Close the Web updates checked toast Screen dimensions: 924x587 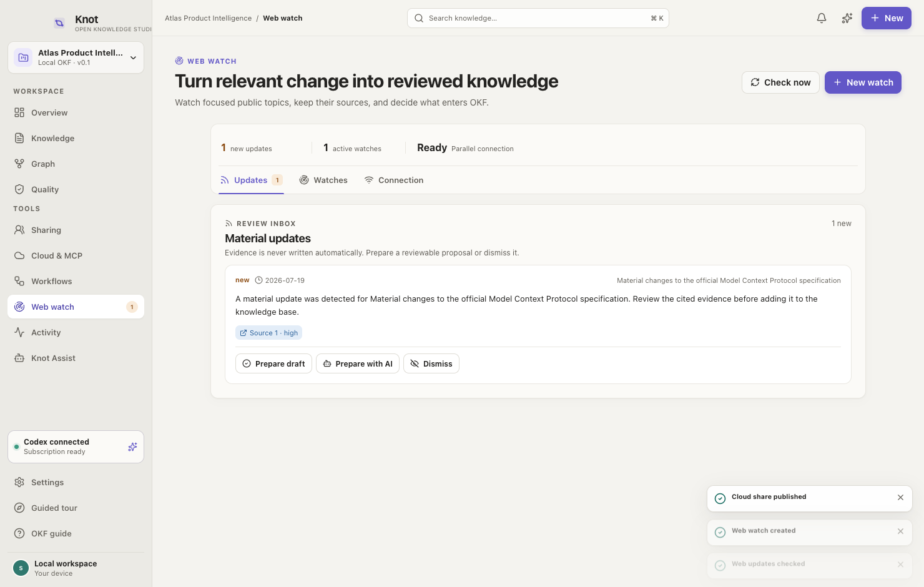(900, 565)
